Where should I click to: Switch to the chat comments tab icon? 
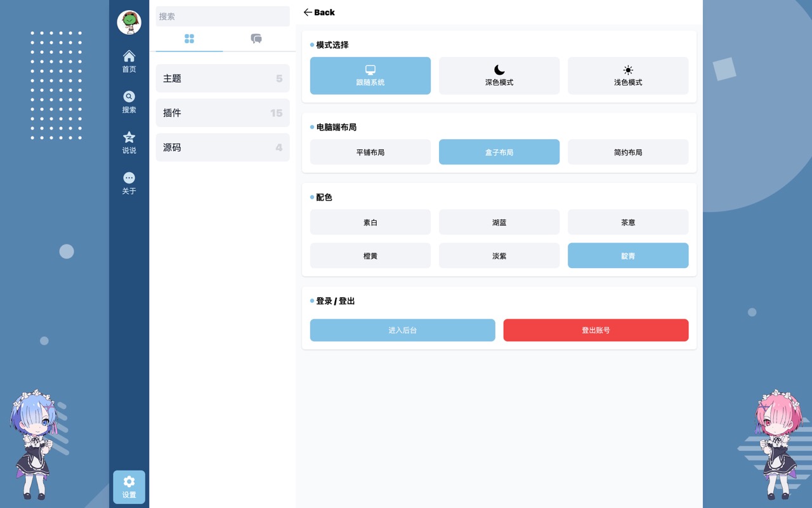coord(256,39)
